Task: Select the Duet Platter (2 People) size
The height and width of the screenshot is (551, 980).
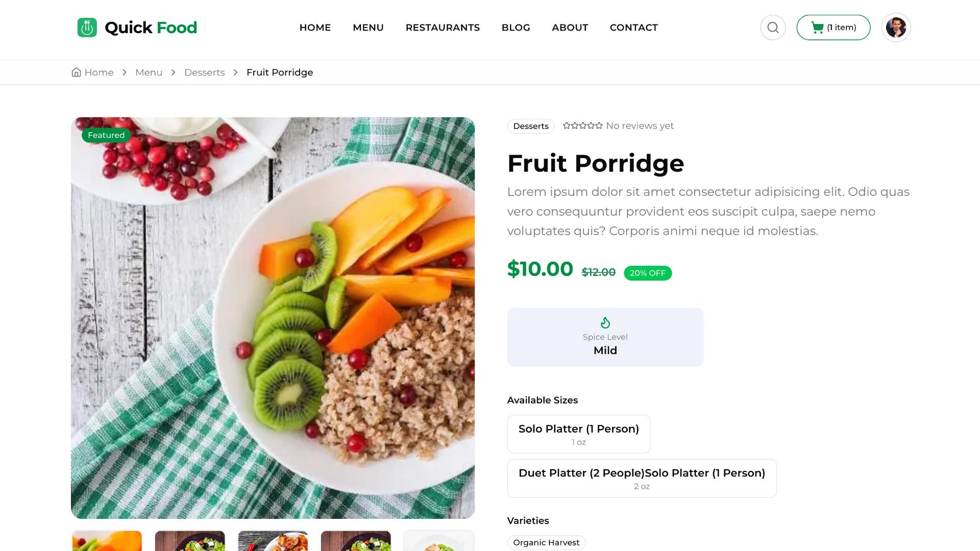Action: point(642,478)
